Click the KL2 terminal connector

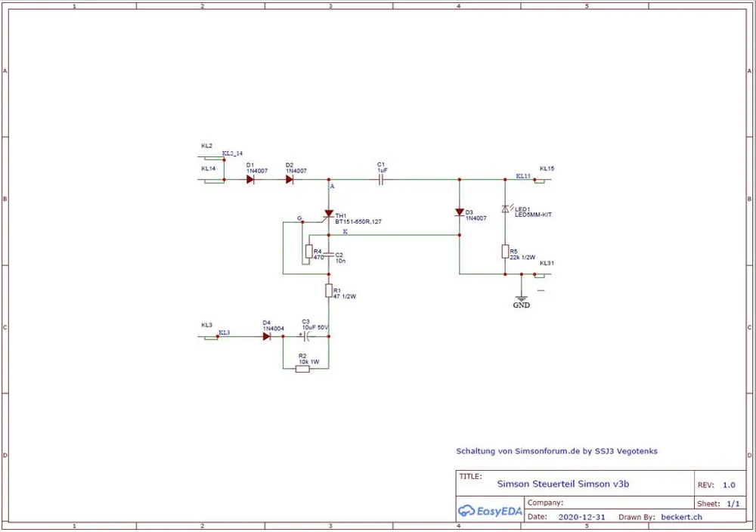pyautogui.click(x=212, y=158)
